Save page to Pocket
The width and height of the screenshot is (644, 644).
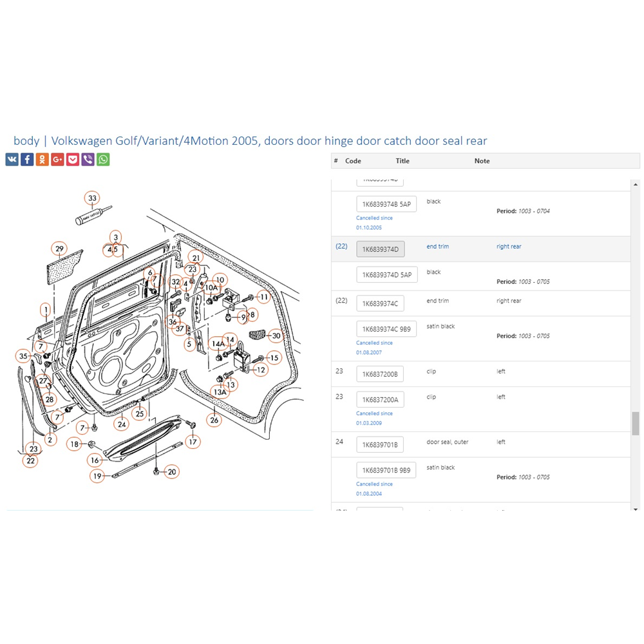(x=73, y=160)
